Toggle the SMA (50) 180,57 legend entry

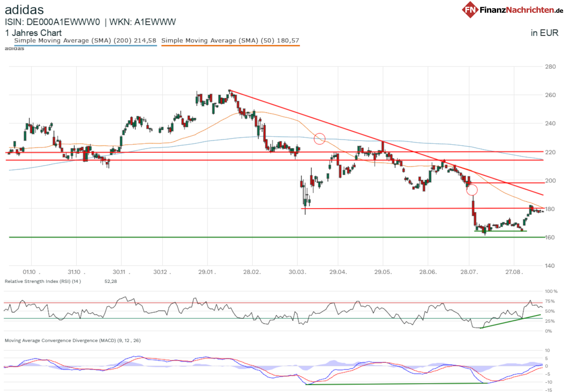click(230, 41)
